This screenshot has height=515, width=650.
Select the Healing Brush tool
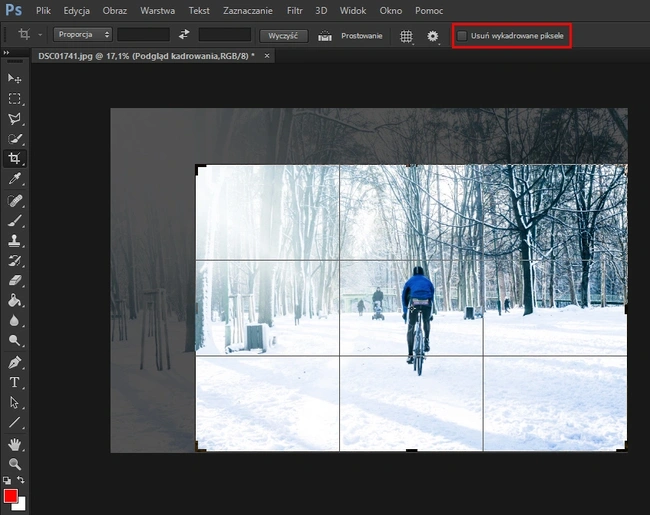[x=14, y=201]
